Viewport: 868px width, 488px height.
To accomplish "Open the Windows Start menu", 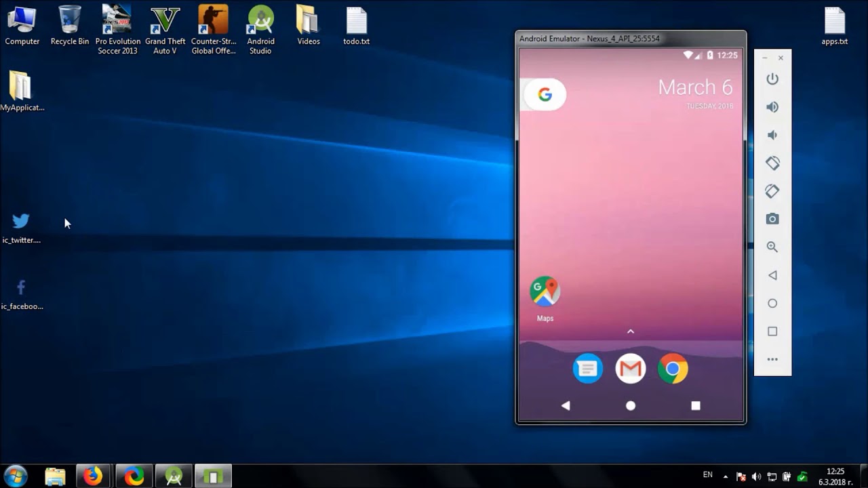I will click(x=15, y=476).
